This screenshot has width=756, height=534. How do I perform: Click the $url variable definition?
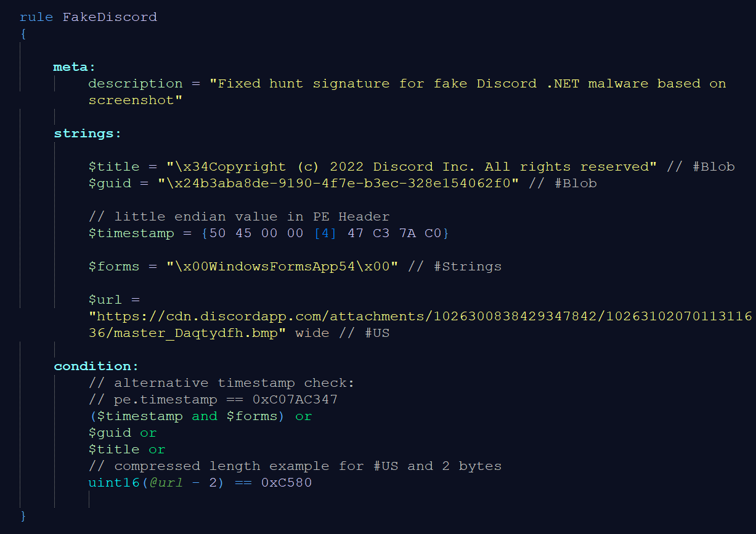(x=105, y=300)
